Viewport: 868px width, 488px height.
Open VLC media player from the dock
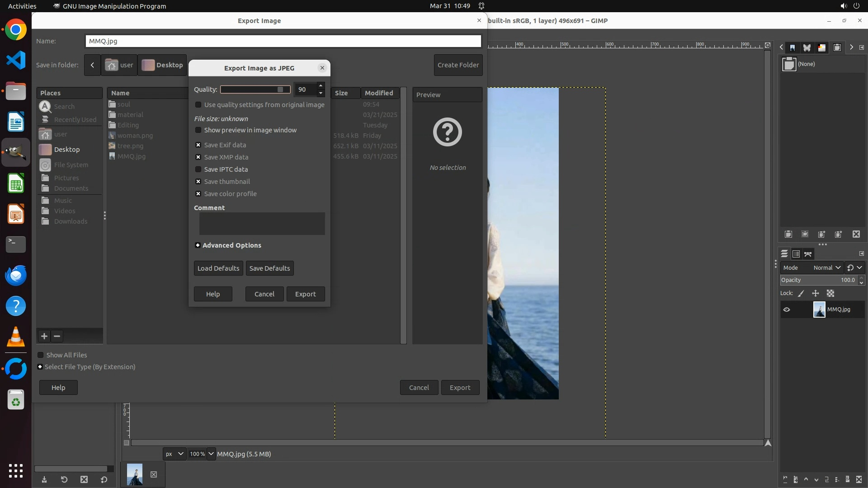point(16,337)
